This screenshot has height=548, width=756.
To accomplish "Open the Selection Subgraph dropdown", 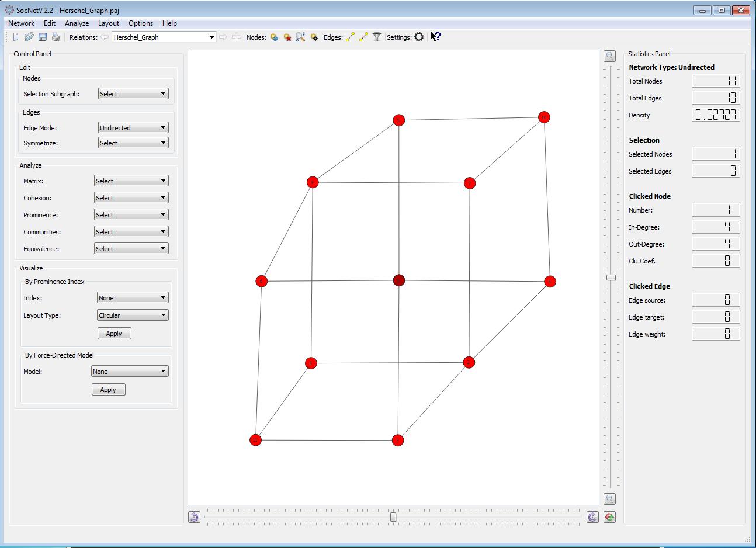I will point(133,93).
